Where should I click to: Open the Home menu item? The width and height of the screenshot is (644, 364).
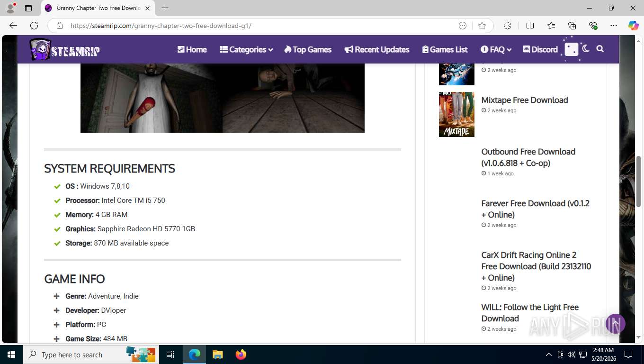192,49
